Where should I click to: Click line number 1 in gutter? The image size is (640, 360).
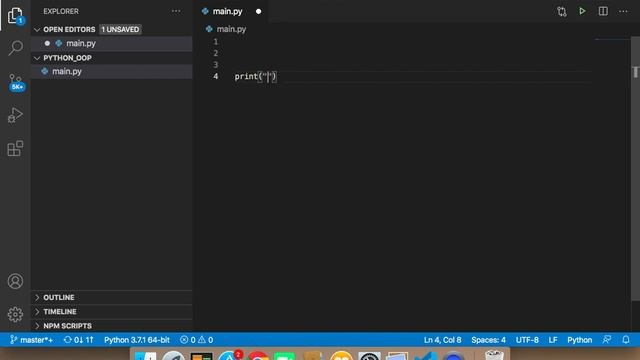point(216,42)
